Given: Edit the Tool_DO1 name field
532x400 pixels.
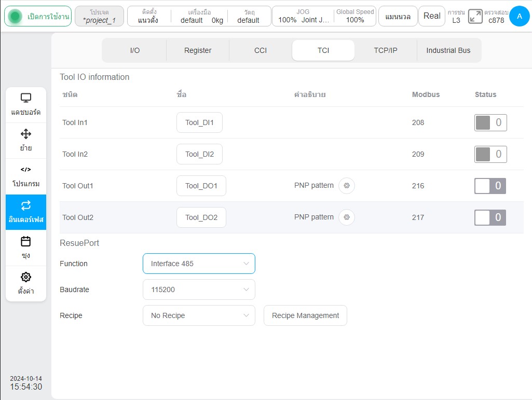Looking at the screenshot, I should pos(201,186).
